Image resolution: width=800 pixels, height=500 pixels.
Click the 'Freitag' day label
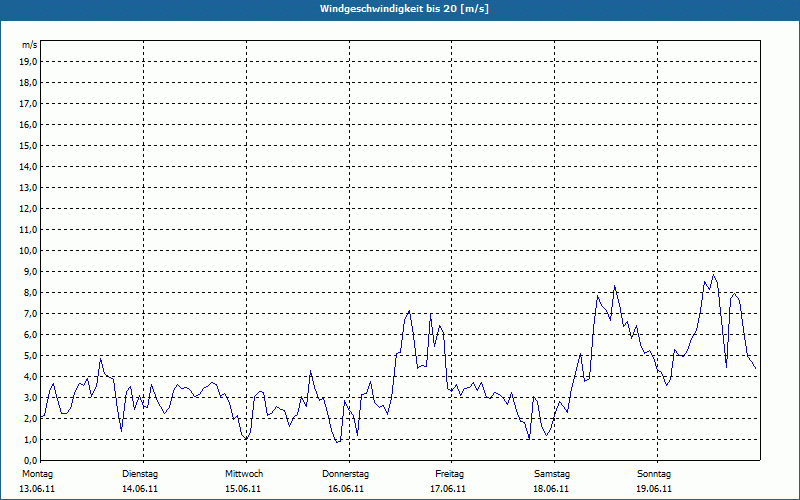tap(449, 474)
